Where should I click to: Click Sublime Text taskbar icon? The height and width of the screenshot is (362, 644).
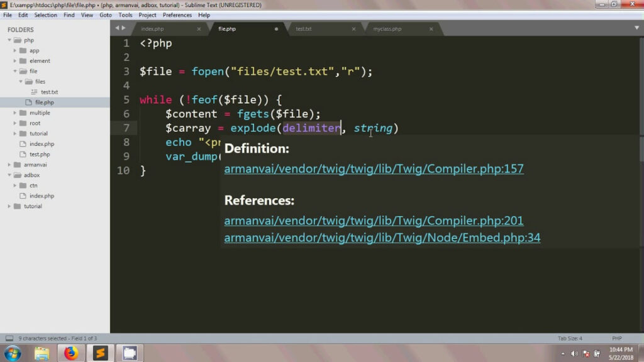click(x=100, y=353)
